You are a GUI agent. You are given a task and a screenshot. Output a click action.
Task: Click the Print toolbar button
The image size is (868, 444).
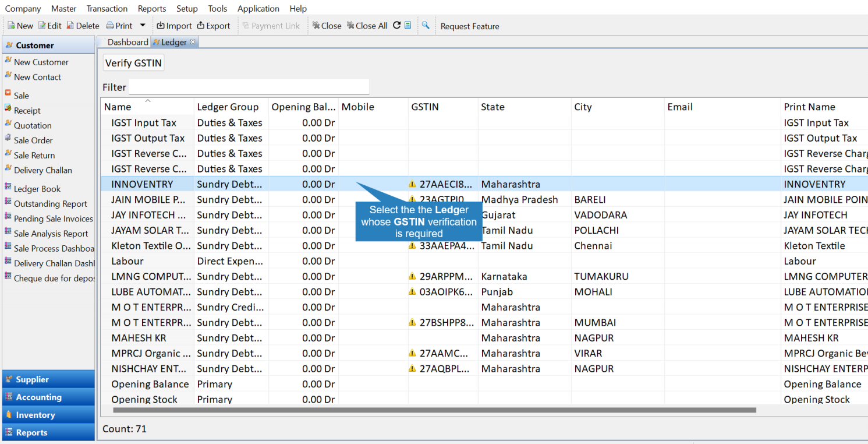point(119,26)
